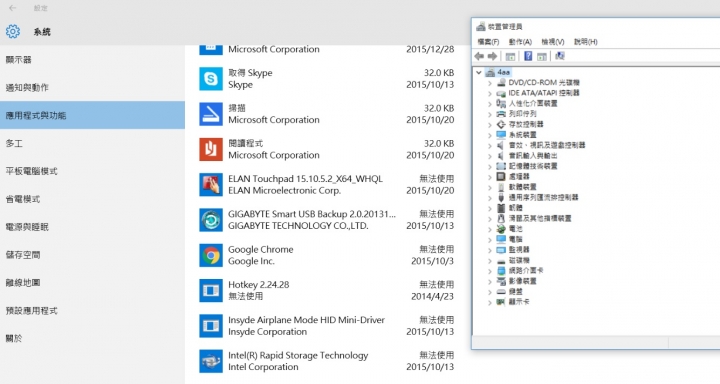
Task: Open the 檢視(V) menu
Action: pyautogui.click(x=552, y=42)
